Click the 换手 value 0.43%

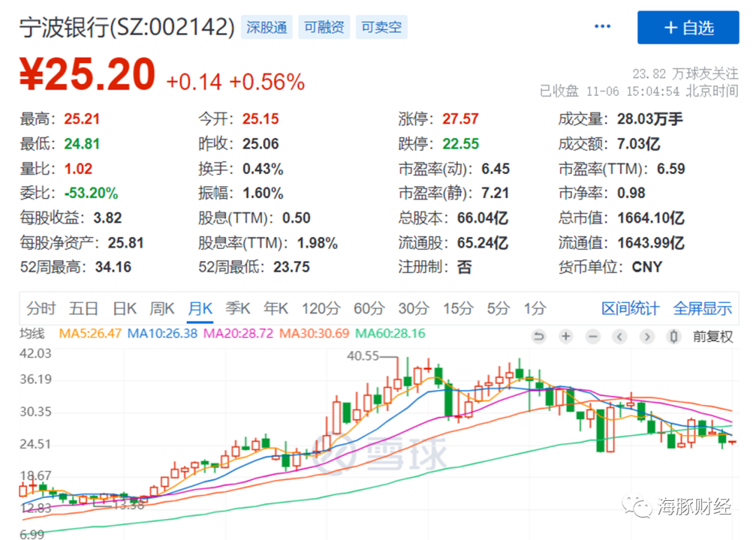pos(262,169)
